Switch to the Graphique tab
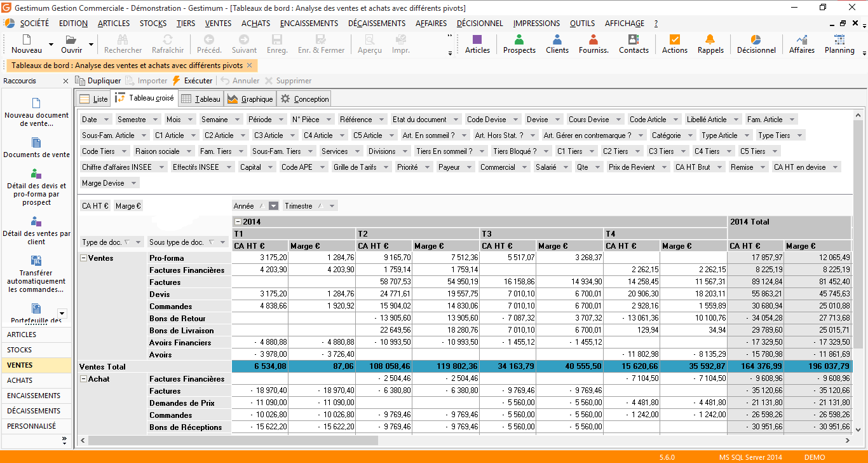Image resolution: width=868 pixels, height=463 pixels. tap(250, 99)
